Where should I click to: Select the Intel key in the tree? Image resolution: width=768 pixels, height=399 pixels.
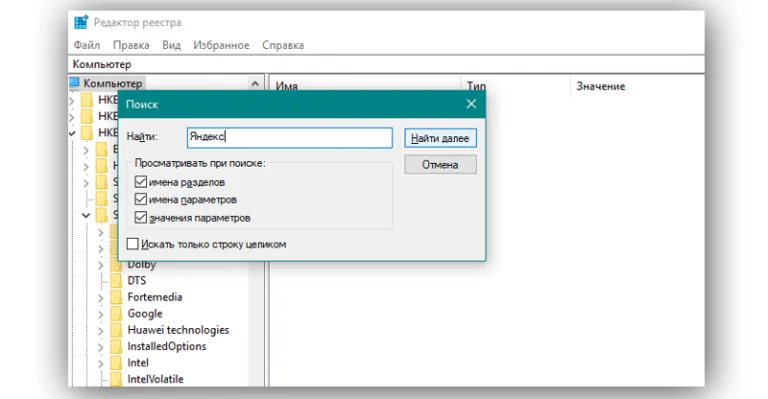(x=138, y=363)
